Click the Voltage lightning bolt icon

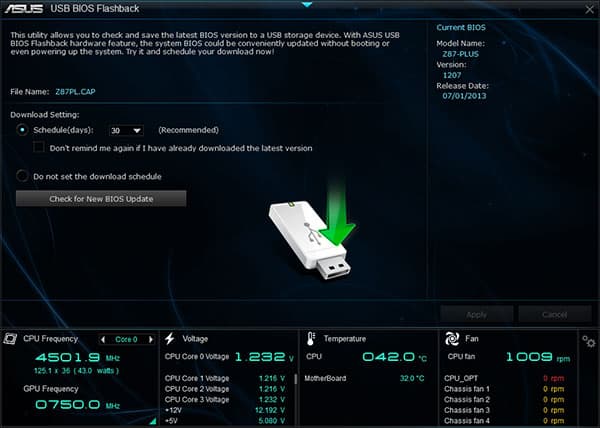[170, 338]
